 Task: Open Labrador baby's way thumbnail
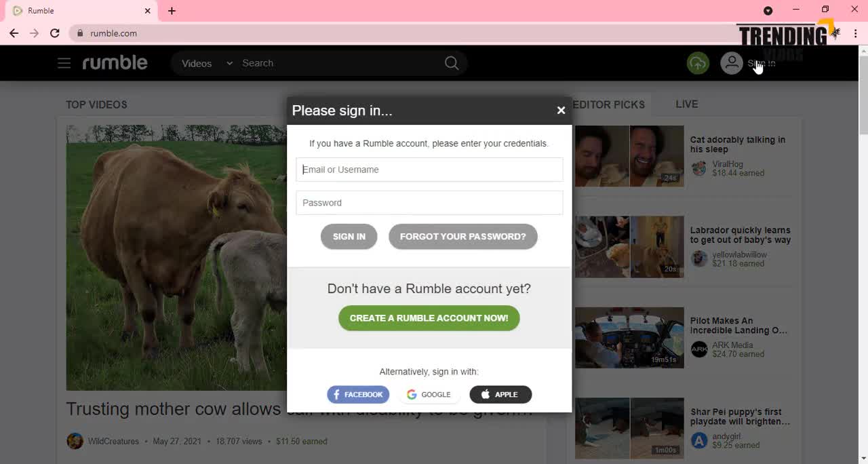(629, 247)
